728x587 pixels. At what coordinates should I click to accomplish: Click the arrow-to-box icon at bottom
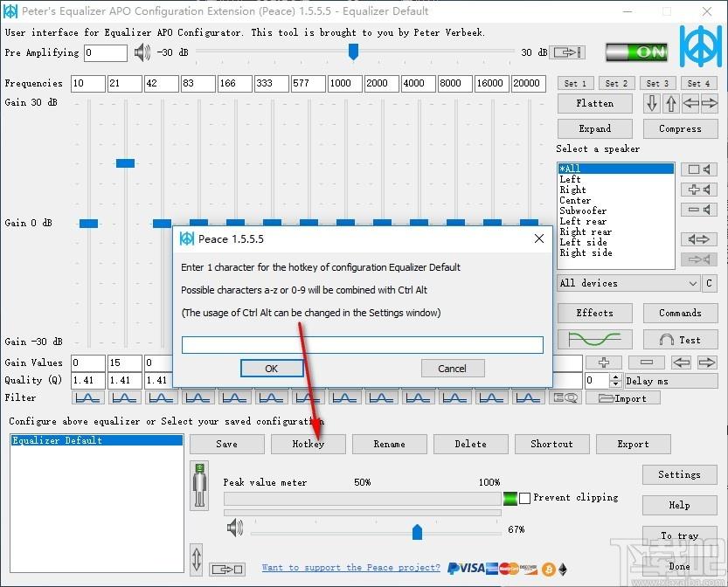(x=227, y=569)
